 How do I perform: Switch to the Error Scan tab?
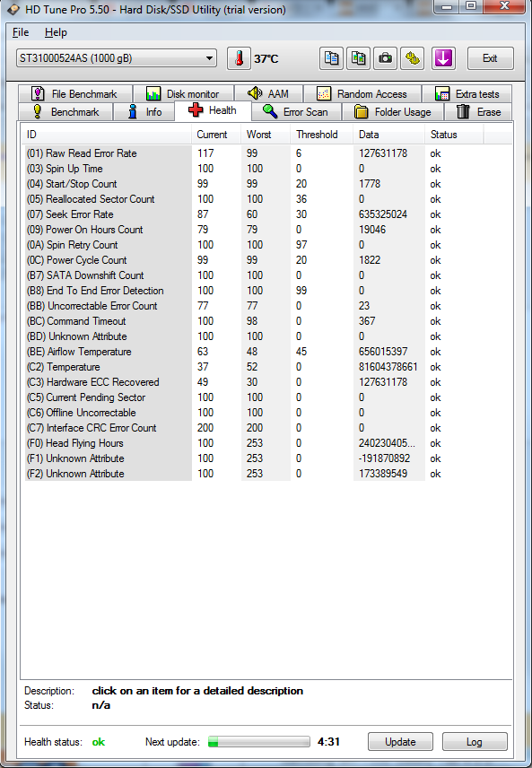[x=296, y=111]
